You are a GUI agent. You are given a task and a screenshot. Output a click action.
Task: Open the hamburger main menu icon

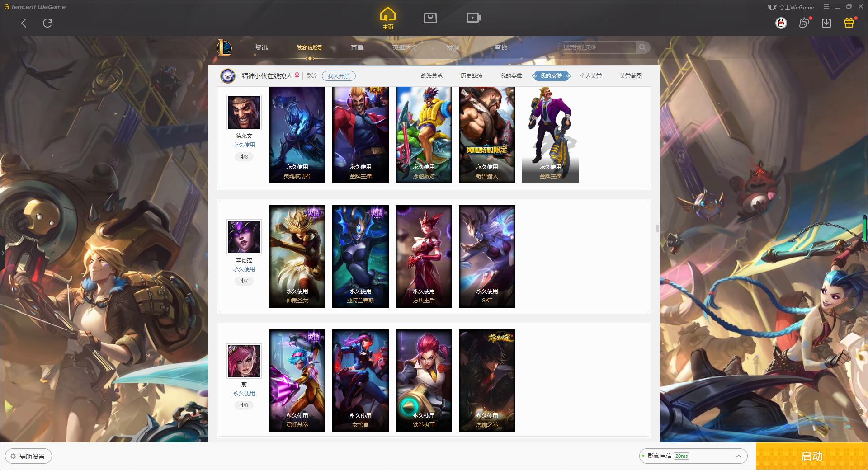pos(826,6)
